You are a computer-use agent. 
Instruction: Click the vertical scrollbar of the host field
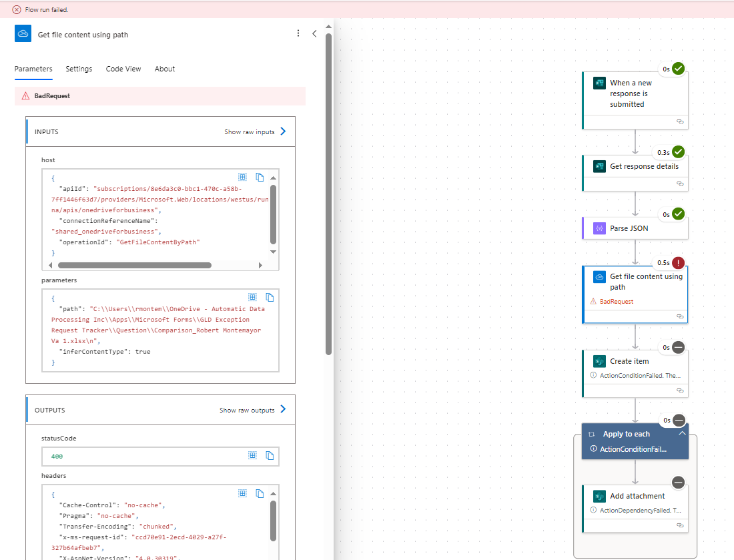(273, 214)
